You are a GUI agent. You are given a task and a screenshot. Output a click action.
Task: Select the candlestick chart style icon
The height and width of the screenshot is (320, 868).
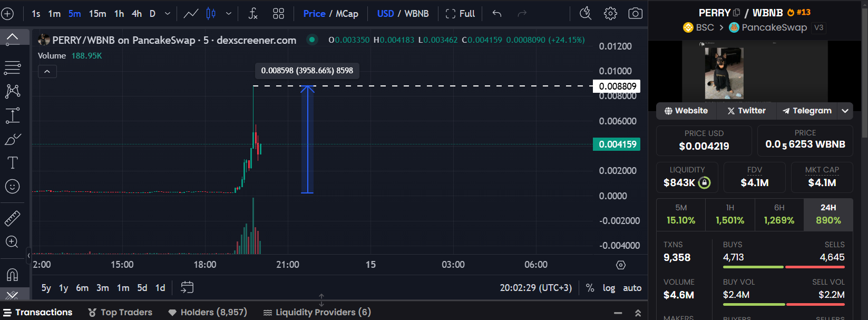[211, 14]
